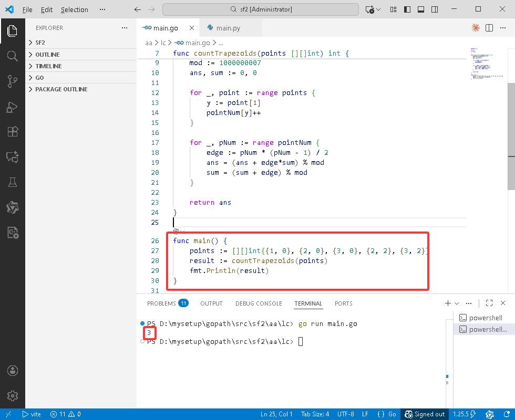
Task: Switch to OUTPUT panel tab
Action: pyautogui.click(x=211, y=303)
